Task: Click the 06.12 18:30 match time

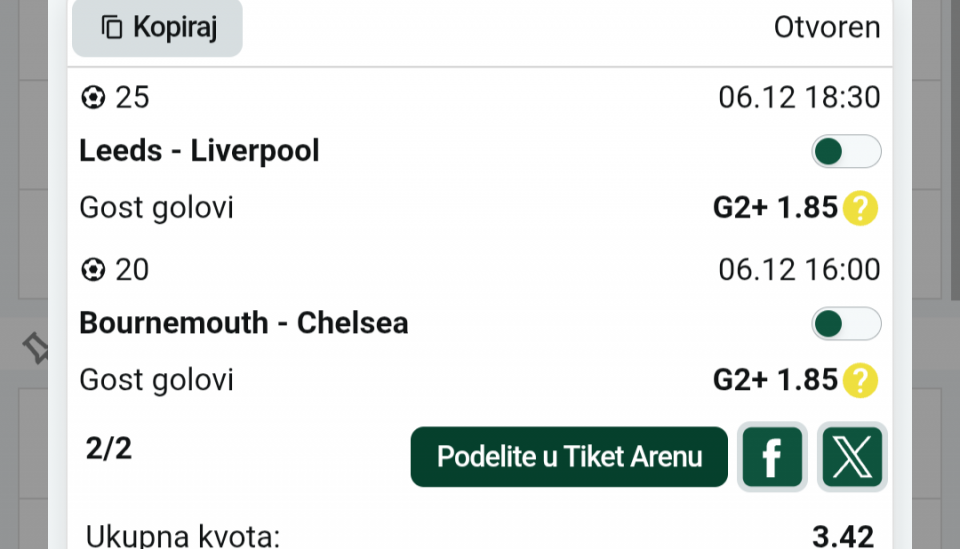Action: 799,98
